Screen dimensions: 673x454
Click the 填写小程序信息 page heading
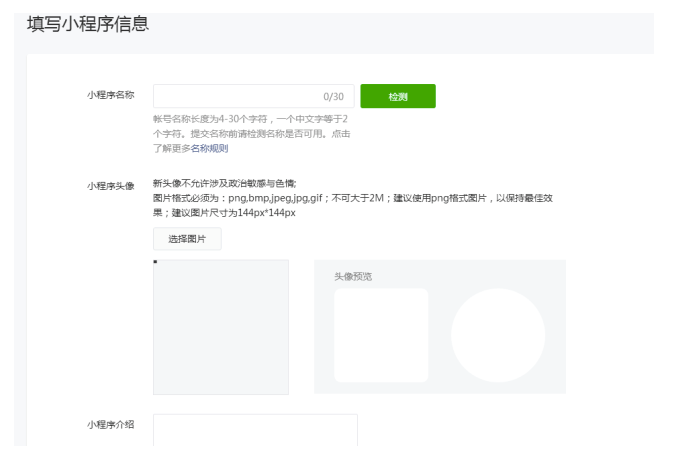point(88,24)
